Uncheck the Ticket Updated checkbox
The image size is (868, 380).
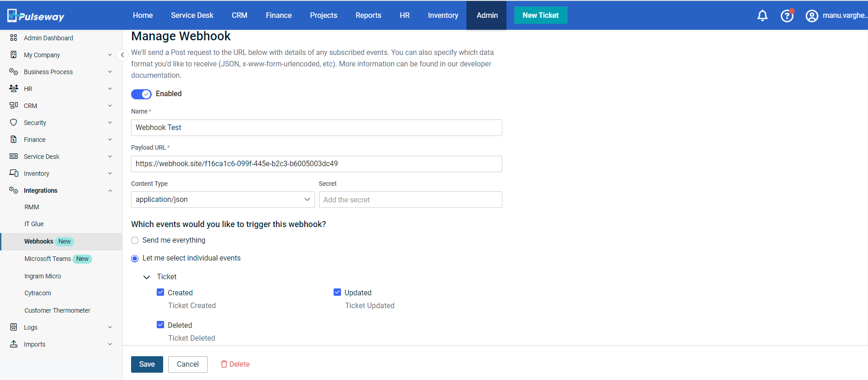(337, 293)
